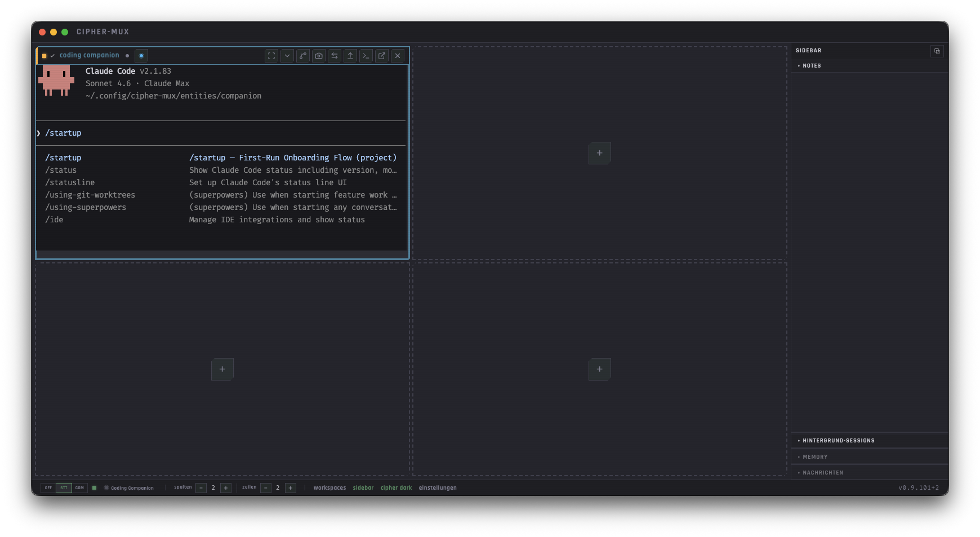Open the chevron dropdown in pane toolbar
The image size is (980, 537).
[x=287, y=56]
